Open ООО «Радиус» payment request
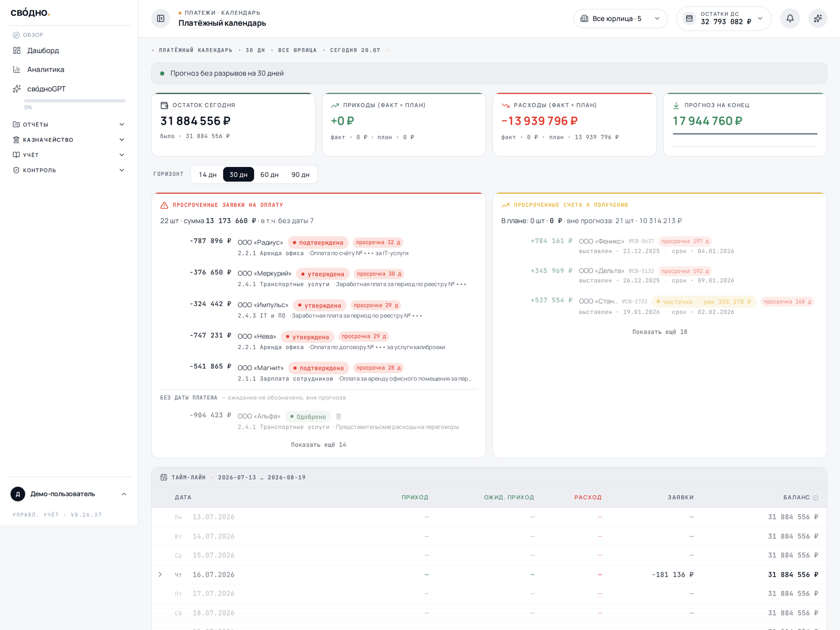Image resolution: width=840 pixels, height=630 pixels. (x=318, y=247)
